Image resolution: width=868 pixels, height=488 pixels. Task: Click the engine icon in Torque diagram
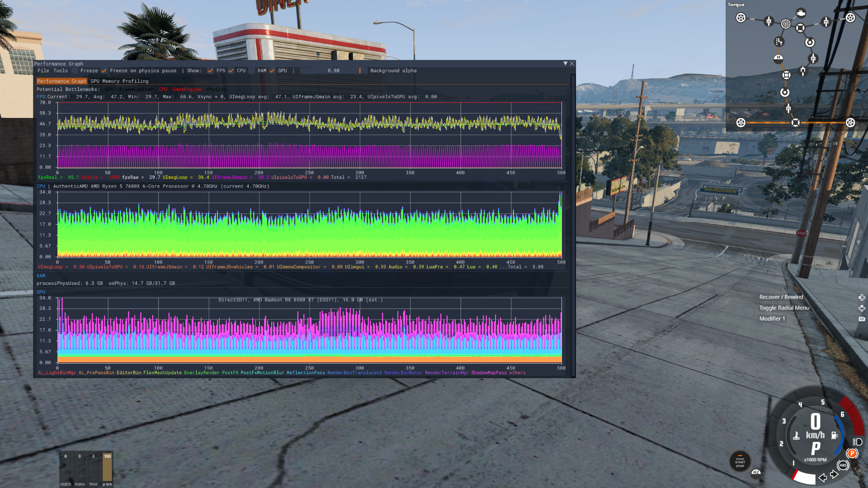[x=801, y=13]
